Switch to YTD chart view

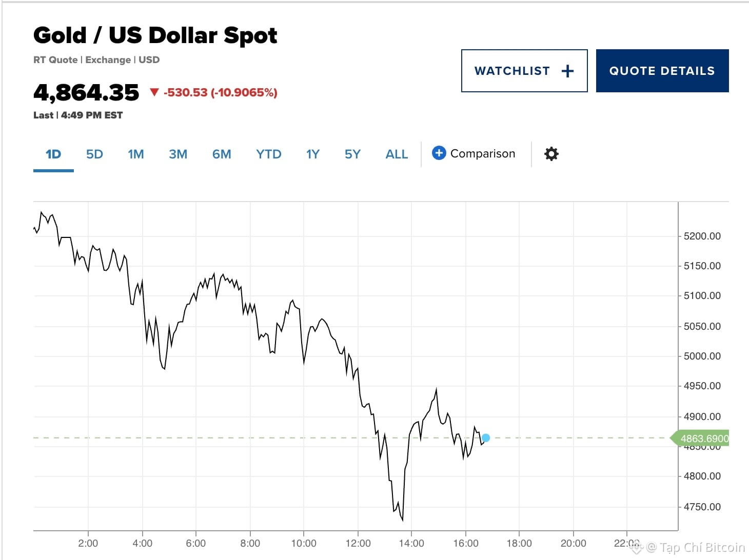click(269, 154)
